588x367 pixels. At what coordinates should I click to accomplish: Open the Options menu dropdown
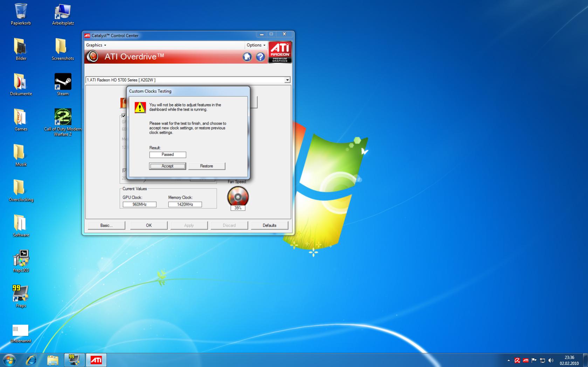click(x=256, y=45)
